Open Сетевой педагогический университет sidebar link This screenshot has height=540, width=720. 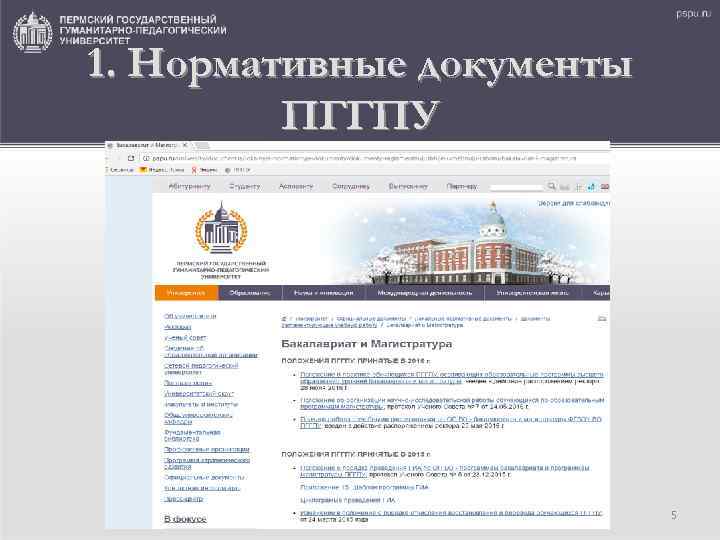point(201,369)
